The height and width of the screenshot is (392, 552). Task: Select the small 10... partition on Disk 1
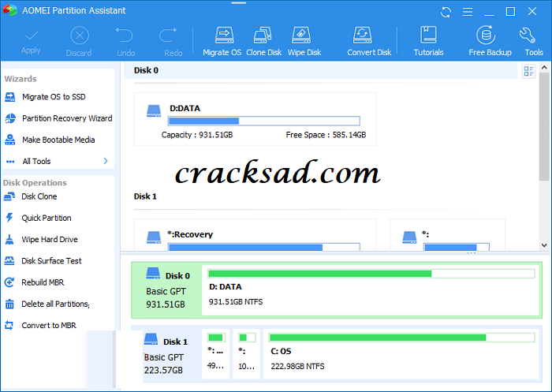click(x=246, y=354)
